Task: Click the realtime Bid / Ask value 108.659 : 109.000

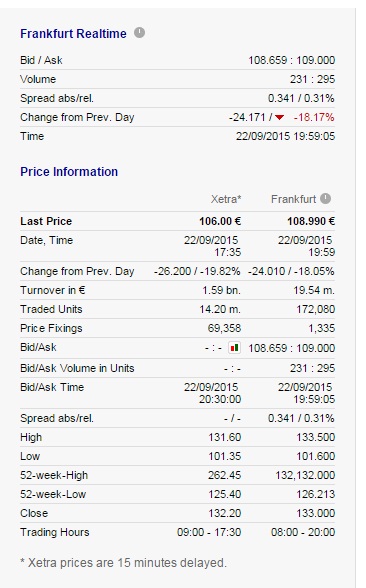Action: point(291,60)
